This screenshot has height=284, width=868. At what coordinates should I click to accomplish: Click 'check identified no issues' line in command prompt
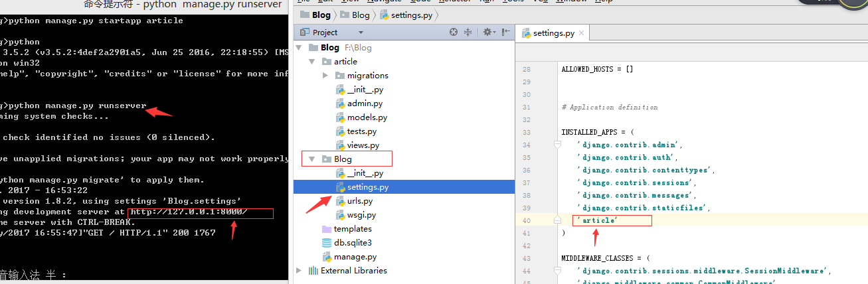click(x=108, y=137)
